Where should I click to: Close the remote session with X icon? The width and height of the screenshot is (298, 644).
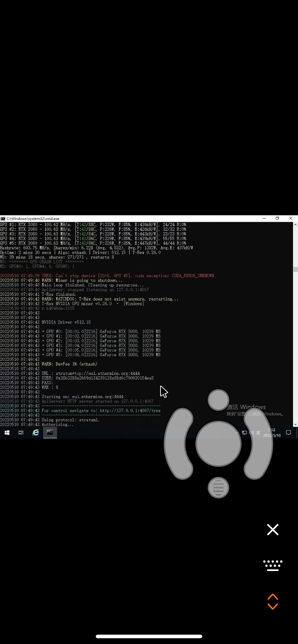pyautogui.click(x=273, y=529)
